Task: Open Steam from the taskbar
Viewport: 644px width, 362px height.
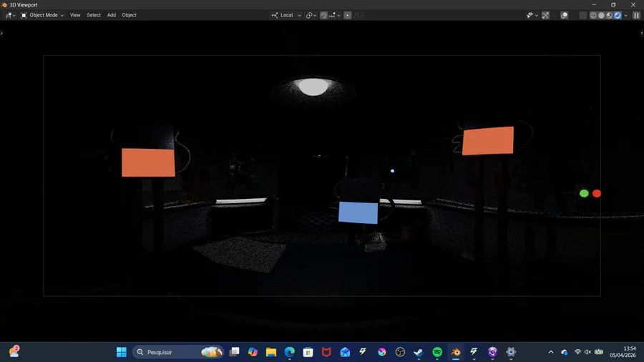Action: coord(419,352)
